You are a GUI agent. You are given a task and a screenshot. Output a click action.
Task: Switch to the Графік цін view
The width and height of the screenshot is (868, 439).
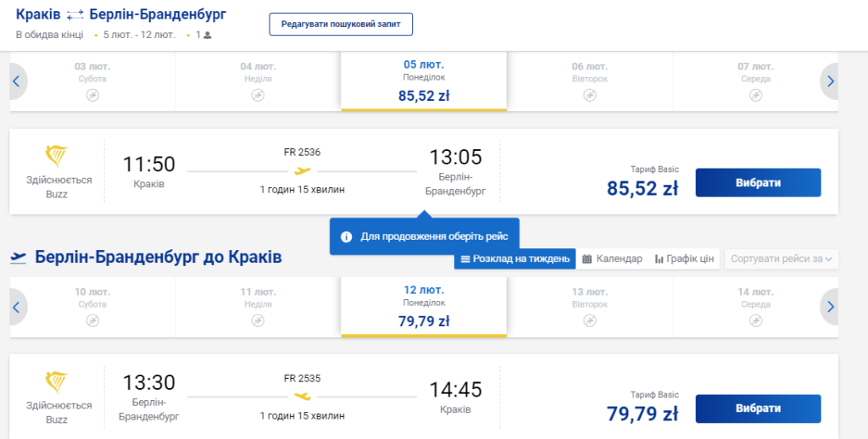(684, 258)
